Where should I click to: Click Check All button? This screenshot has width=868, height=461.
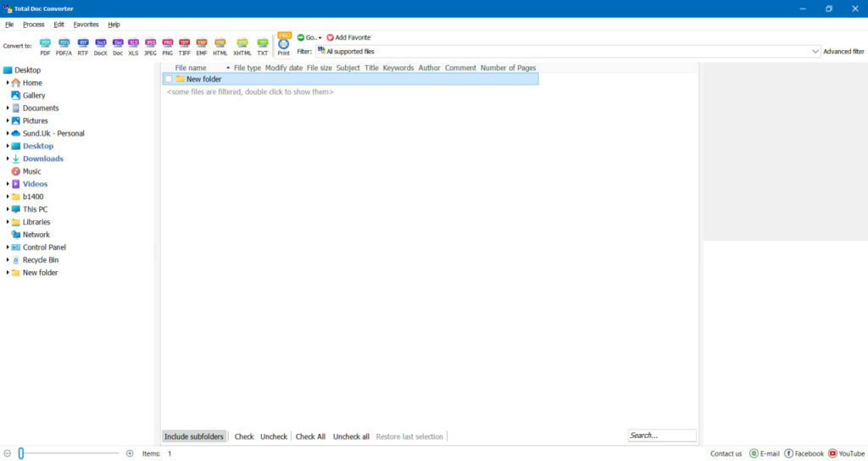(x=310, y=436)
